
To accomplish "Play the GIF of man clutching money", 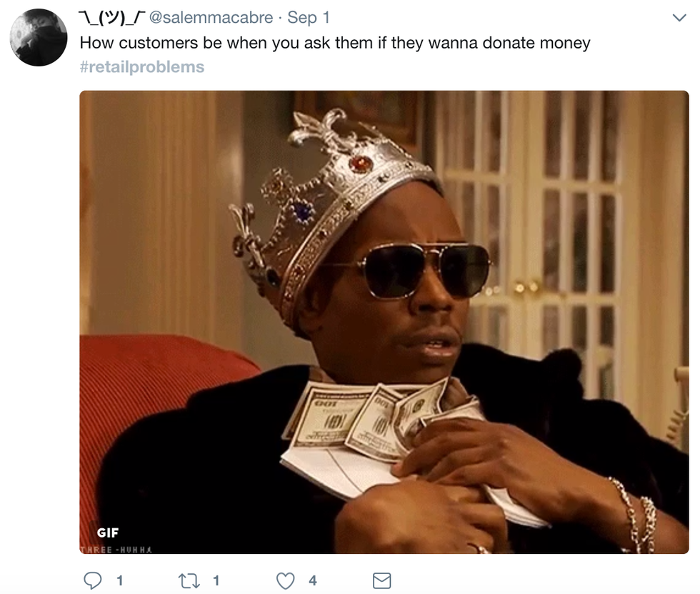I will pyautogui.click(x=384, y=322).
